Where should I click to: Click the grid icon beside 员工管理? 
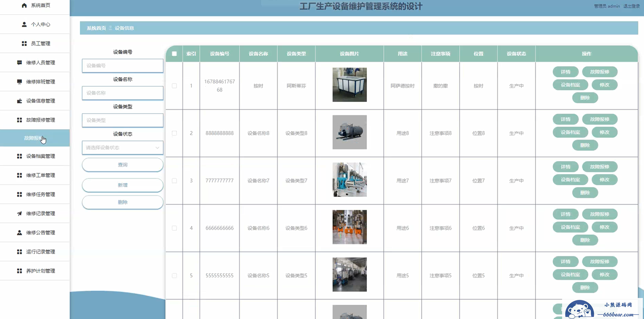(x=24, y=44)
